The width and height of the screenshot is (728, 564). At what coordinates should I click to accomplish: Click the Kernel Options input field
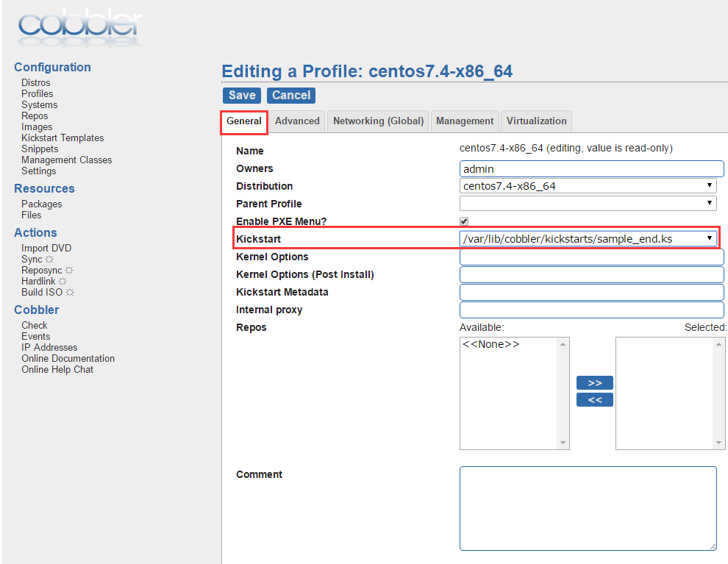pos(591,257)
